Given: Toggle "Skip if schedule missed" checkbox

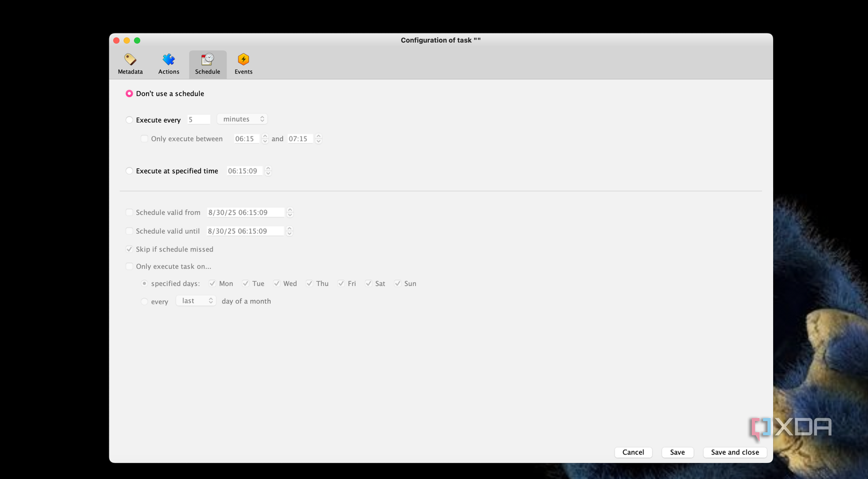Looking at the screenshot, I should pyautogui.click(x=129, y=249).
